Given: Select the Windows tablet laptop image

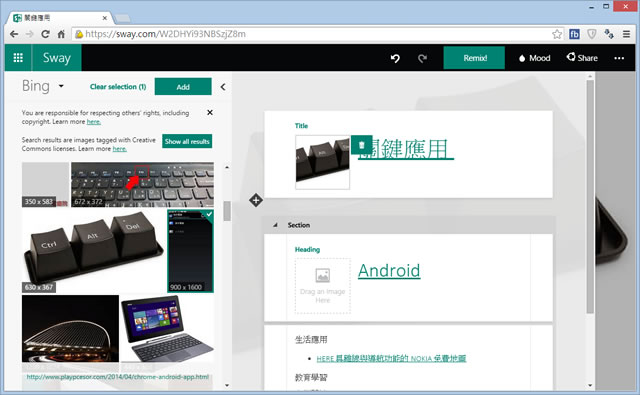Looking at the screenshot, I should pyautogui.click(x=167, y=329).
